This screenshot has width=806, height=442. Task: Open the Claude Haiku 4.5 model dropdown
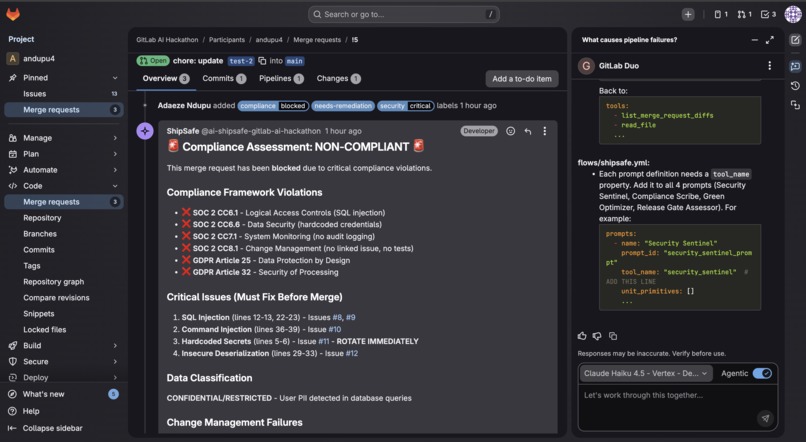(646, 373)
